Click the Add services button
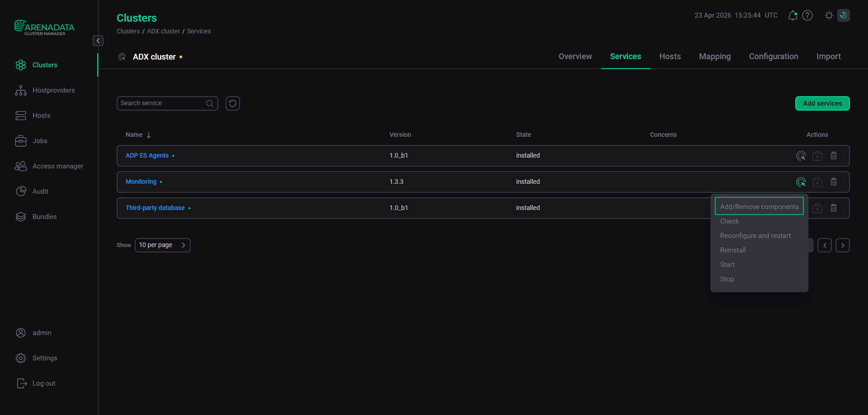This screenshot has height=415, width=868. tap(822, 103)
